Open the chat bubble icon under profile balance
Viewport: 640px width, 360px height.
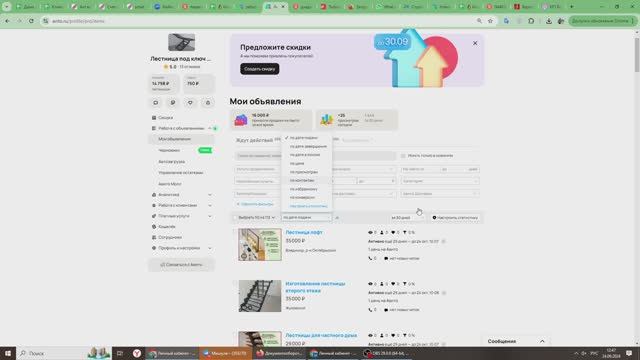tap(156, 102)
